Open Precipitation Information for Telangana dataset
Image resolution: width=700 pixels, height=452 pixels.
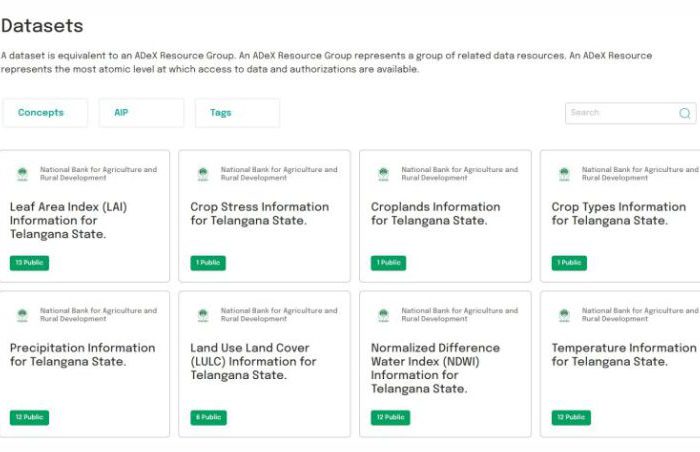click(83, 355)
